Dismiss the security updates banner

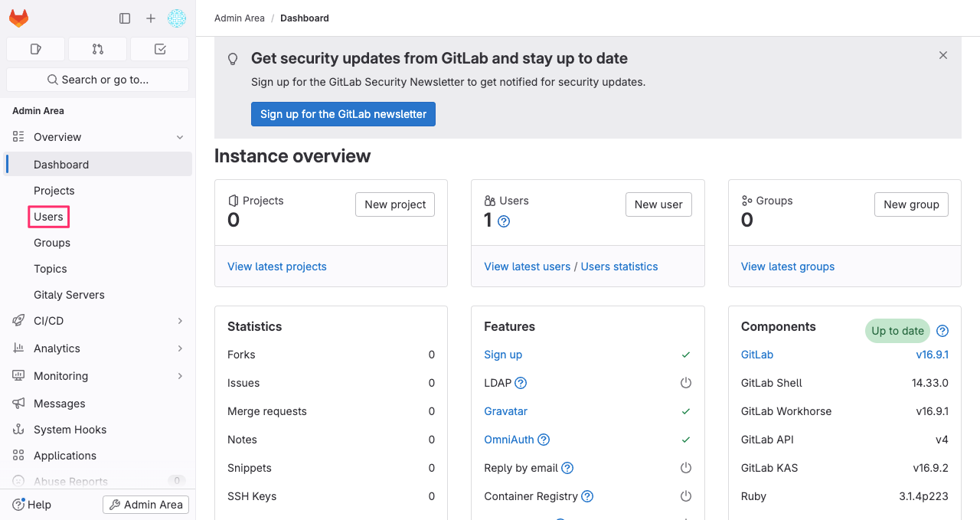(x=943, y=55)
